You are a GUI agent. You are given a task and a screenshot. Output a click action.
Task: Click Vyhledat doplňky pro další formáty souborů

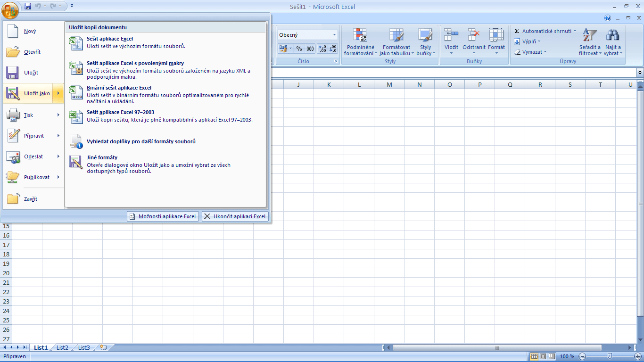click(x=165, y=141)
